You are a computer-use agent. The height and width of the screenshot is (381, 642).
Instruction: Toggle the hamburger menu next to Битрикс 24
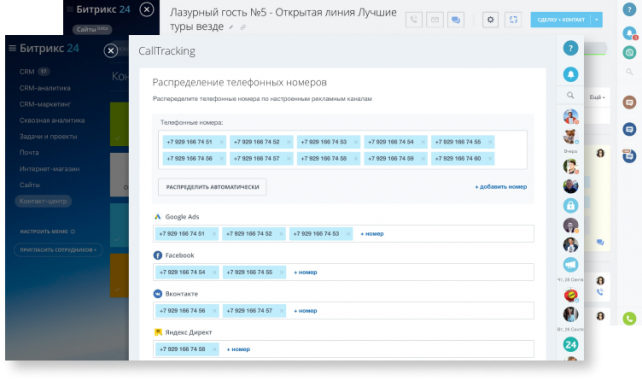[x=12, y=48]
